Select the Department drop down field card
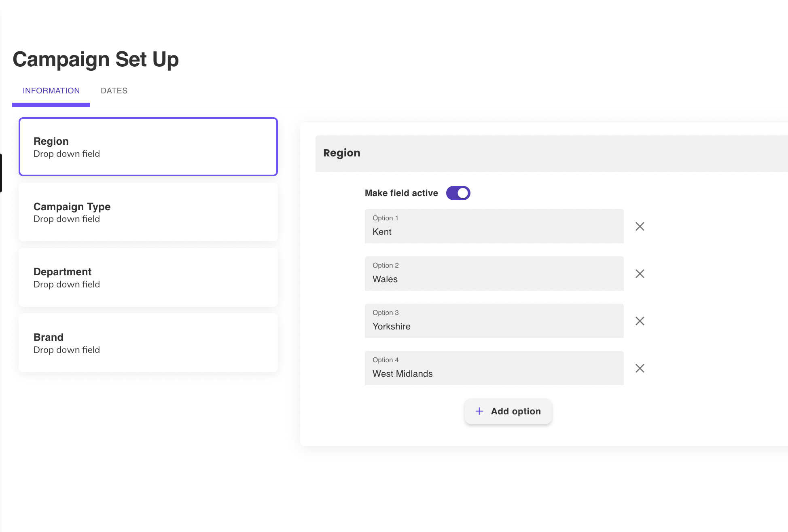The width and height of the screenshot is (788, 532). point(148,278)
